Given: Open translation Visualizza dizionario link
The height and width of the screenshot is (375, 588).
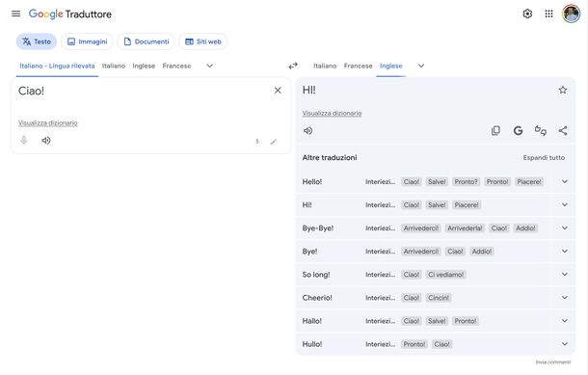Looking at the screenshot, I should (332, 113).
